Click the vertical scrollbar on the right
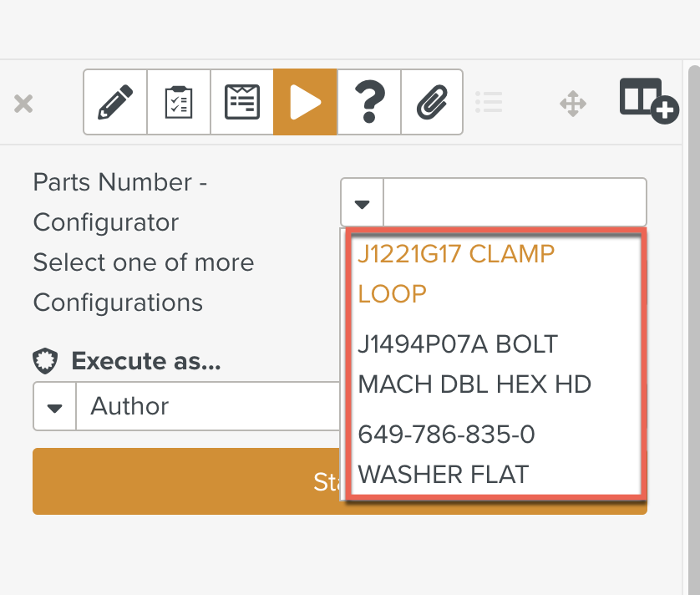This screenshot has height=595, width=700. 694,329
